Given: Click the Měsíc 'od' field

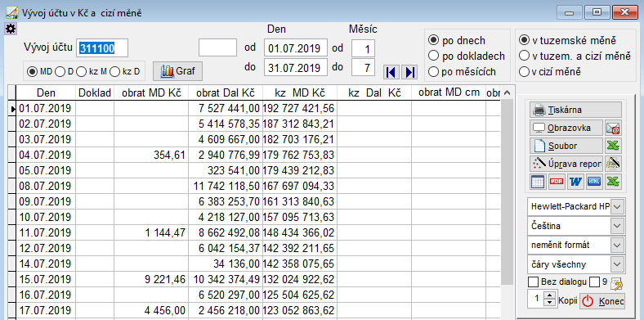Looking at the screenshot, I should point(363,48).
